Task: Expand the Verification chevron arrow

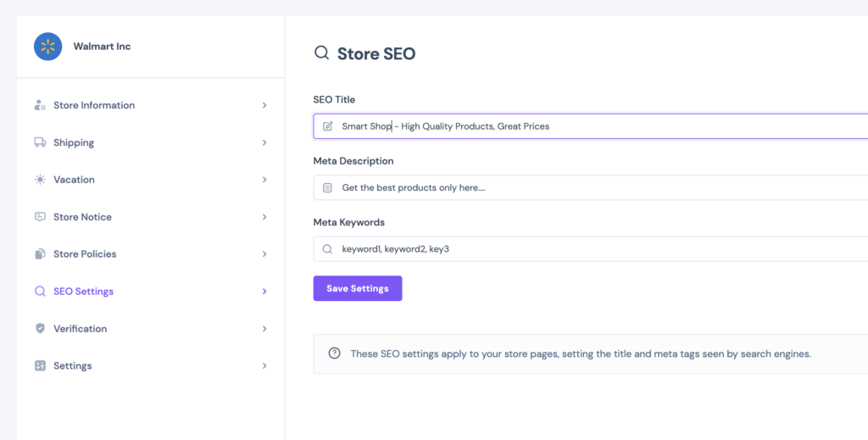Action: click(x=264, y=328)
